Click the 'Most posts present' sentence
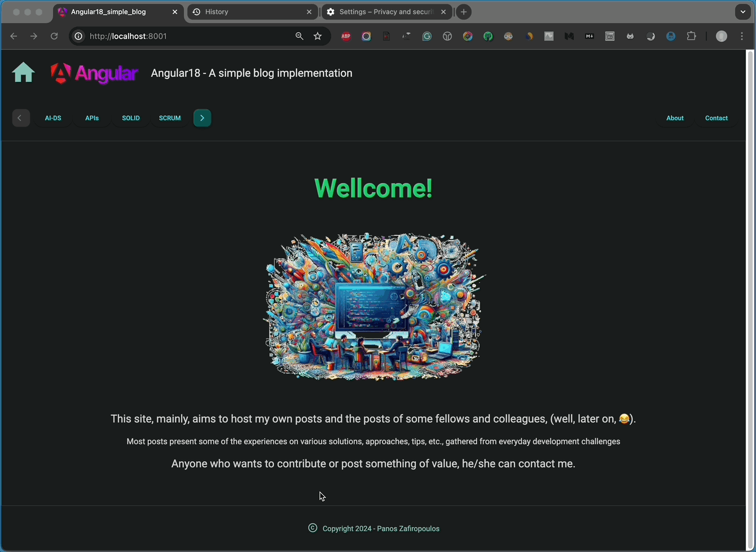The image size is (756, 552). [x=373, y=441]
